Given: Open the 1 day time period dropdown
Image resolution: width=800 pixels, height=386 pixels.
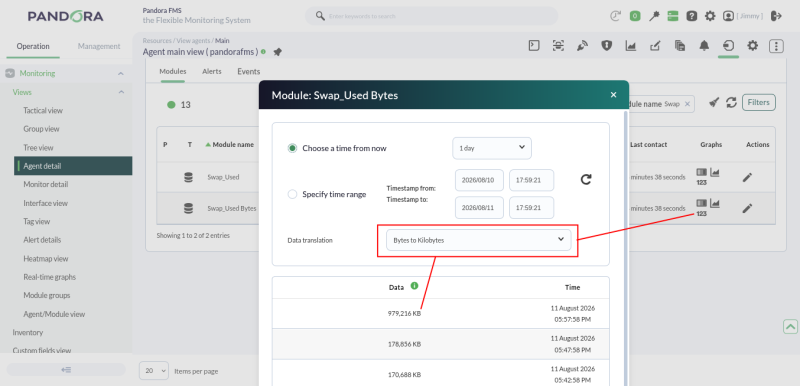Looking at the screenshot, I should (492, 148).
